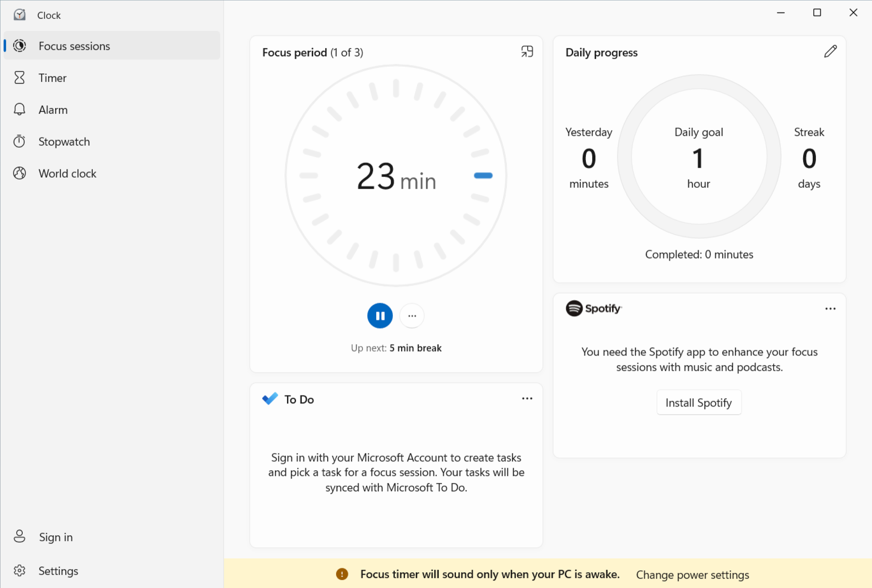Click the blue marker on the focus dial
872x588 pixels.
point(483,176)
